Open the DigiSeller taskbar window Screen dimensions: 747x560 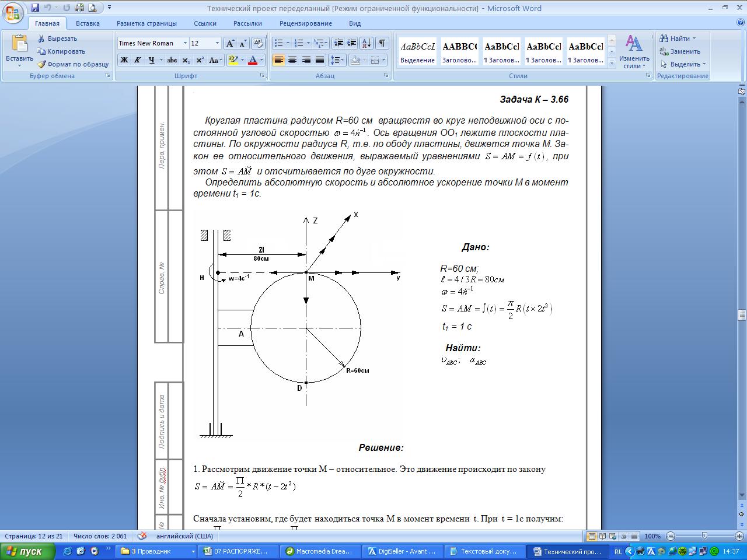pos(402,551)
